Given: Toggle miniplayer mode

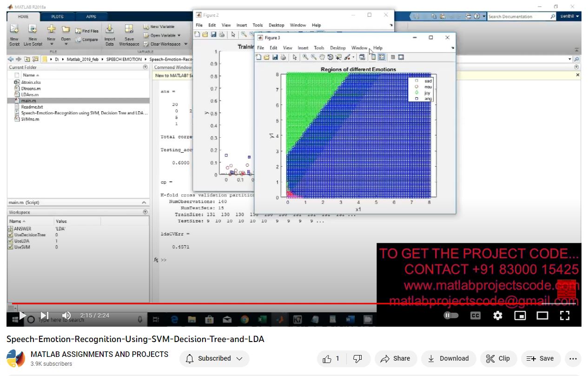Looking at the screenshot, I should [x=520, y=316].
